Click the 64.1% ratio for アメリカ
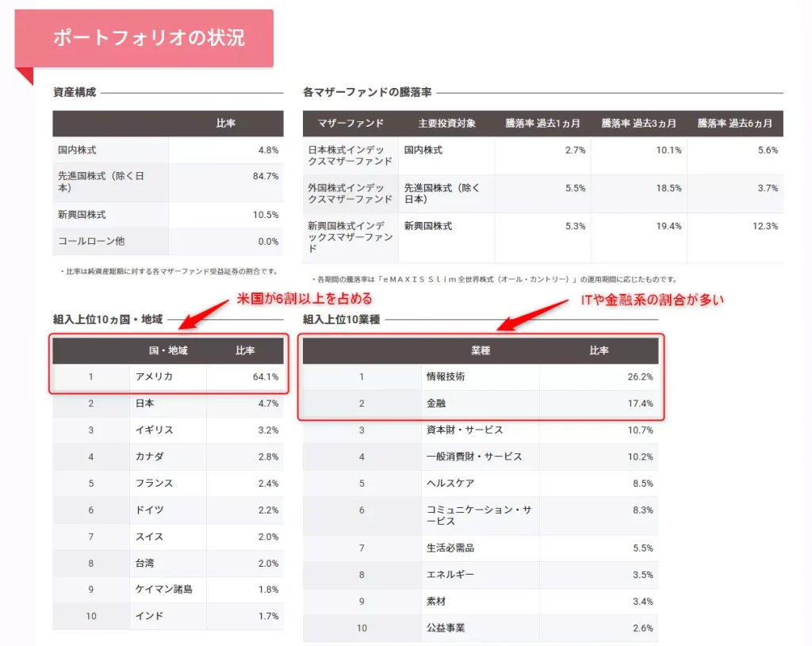 pos(266,377)
